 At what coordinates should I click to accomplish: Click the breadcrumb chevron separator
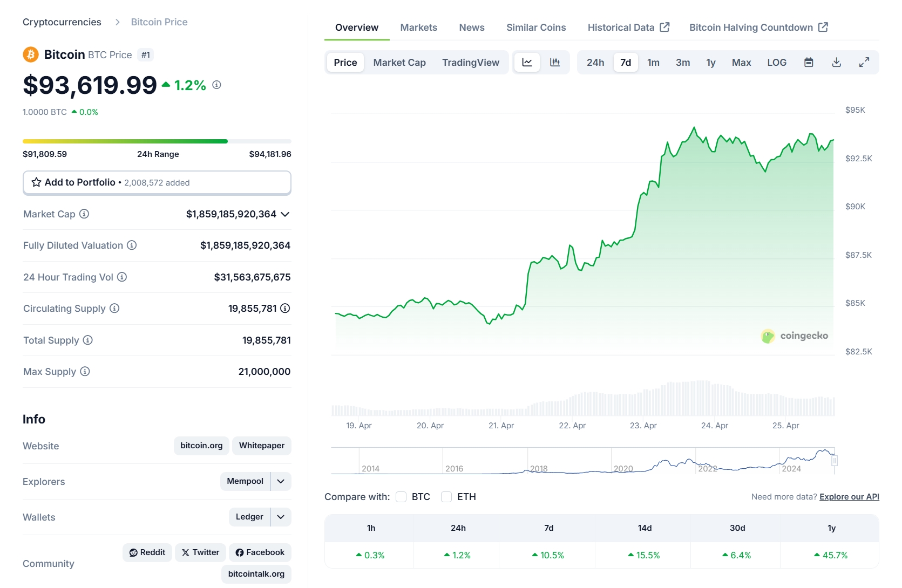click(x=117, y=22)
